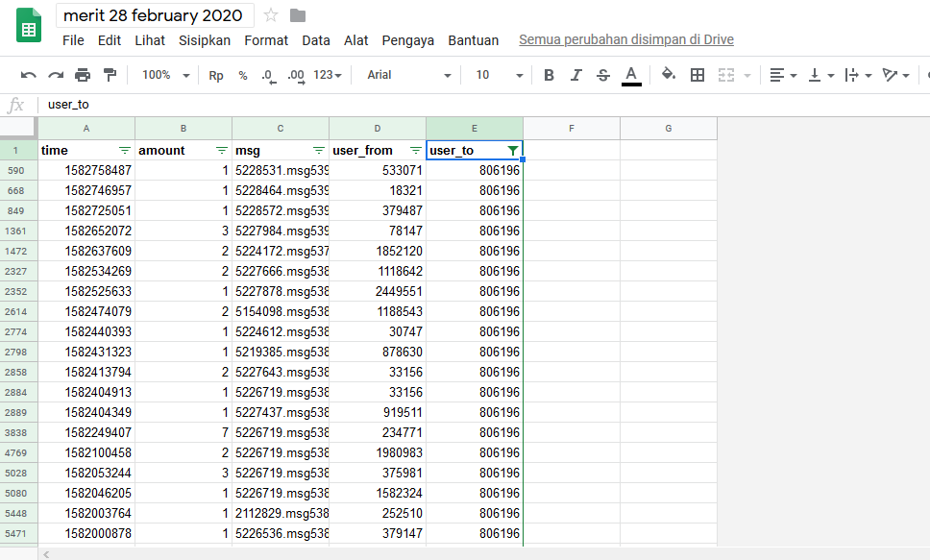This screenshot has height=560, width=930.
Task: Open the 100% zoom dropdown
Action: click(165, 75)
